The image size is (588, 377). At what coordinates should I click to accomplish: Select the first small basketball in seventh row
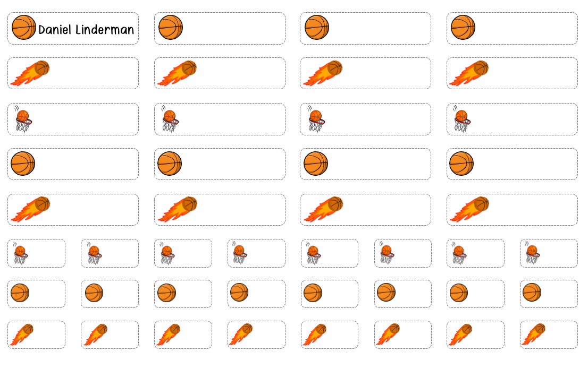[x=20, y=293]
